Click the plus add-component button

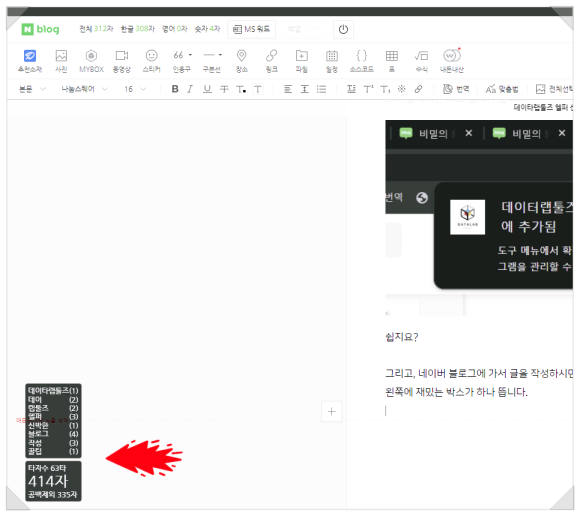[331, 411]
